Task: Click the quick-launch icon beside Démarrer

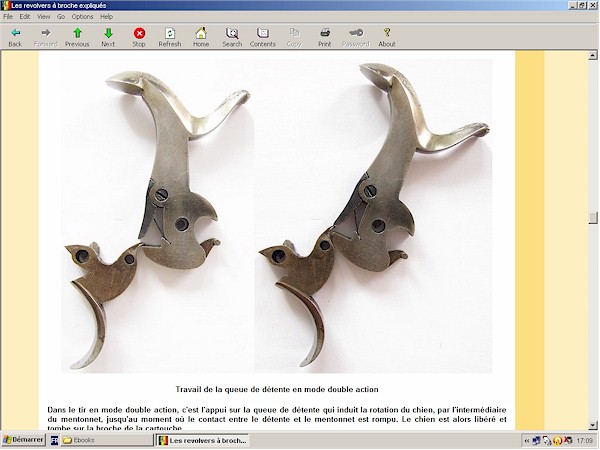Action: pyautogui.click(x=54, y=440)
